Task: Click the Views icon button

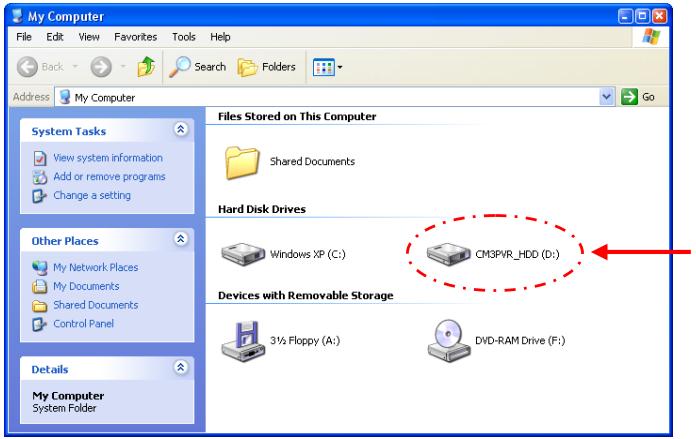Action: [x=324, y=67]
